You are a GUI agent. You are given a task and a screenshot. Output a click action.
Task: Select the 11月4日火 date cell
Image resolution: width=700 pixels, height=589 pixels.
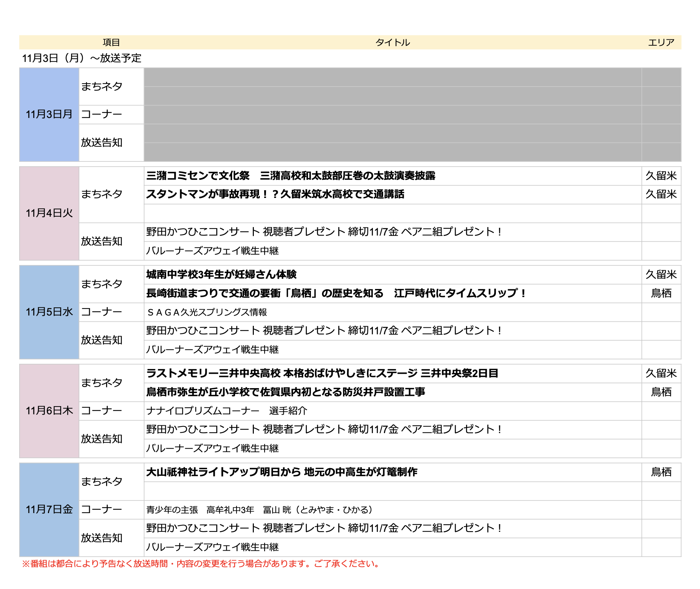coord(49,213)
